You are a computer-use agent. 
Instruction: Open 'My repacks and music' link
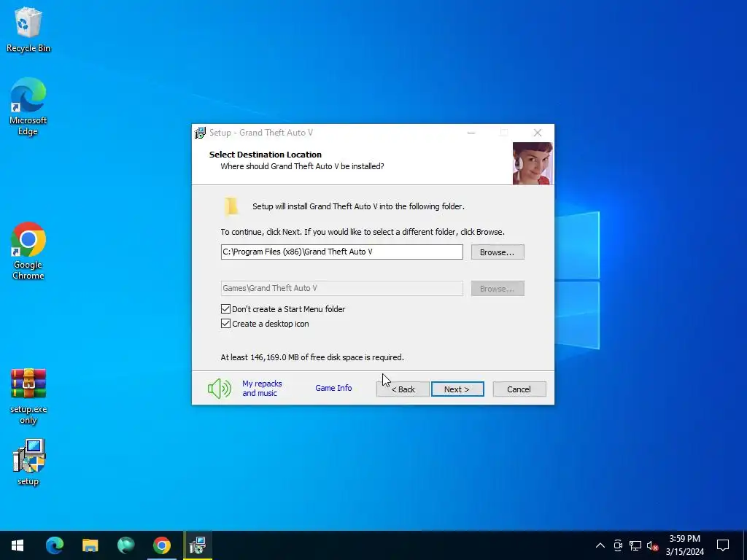262,389
